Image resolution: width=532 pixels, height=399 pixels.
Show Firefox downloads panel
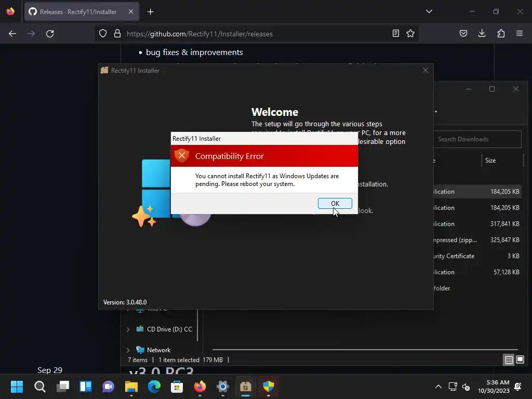pyautogui.click(x=482, y=33)
